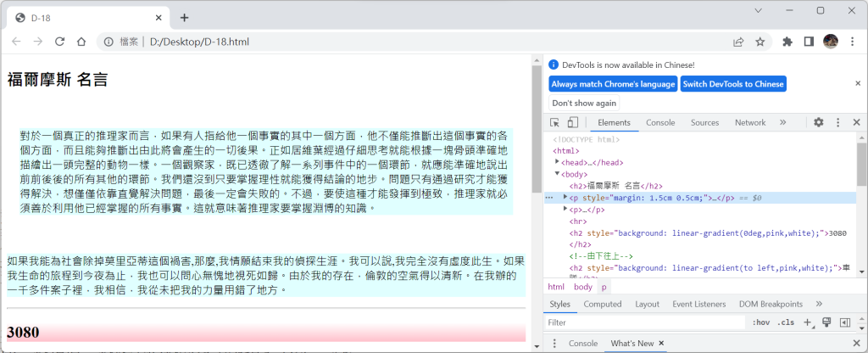Switch to the Computed tab
868x353 pixels.
pyautogui.click(x=603, y=304)
